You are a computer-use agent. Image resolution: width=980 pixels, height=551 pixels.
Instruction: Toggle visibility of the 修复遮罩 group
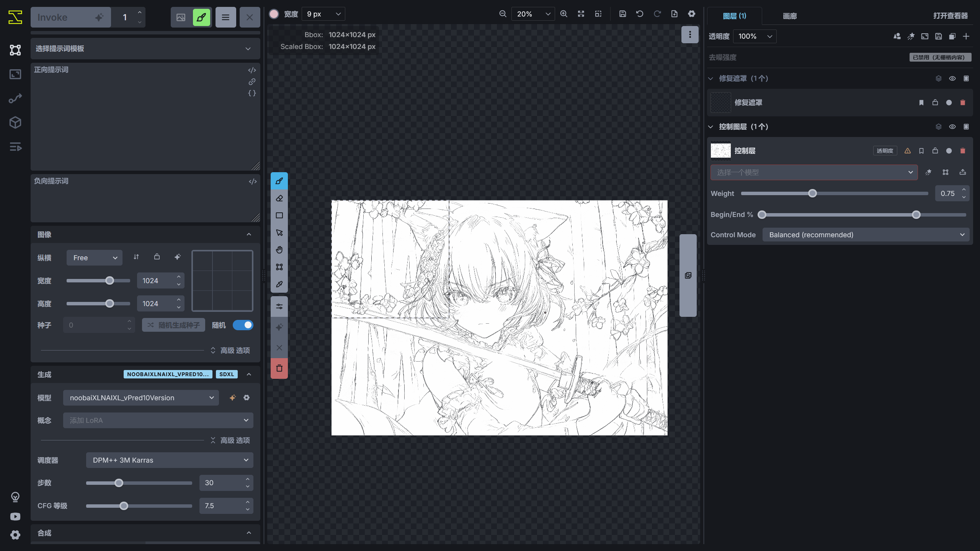952,78
